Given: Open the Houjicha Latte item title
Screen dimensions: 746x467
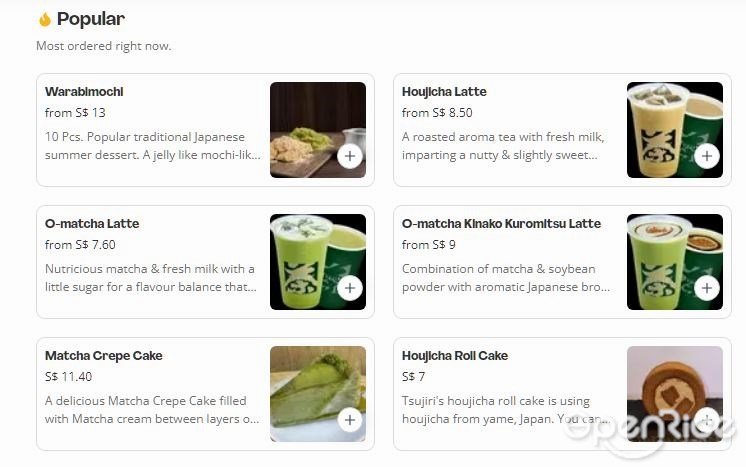Looking at the screenshot, I should click(x=444, y=92).
